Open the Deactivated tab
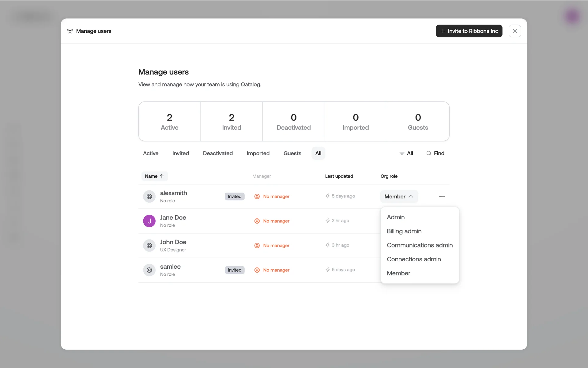Viewport: 588px width, 368px height. click(218, 153)
